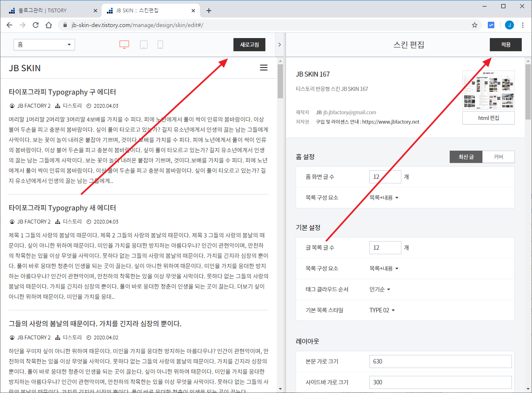Click the html 편집 button
The image size is (532, 393).
tap(489, 118)
